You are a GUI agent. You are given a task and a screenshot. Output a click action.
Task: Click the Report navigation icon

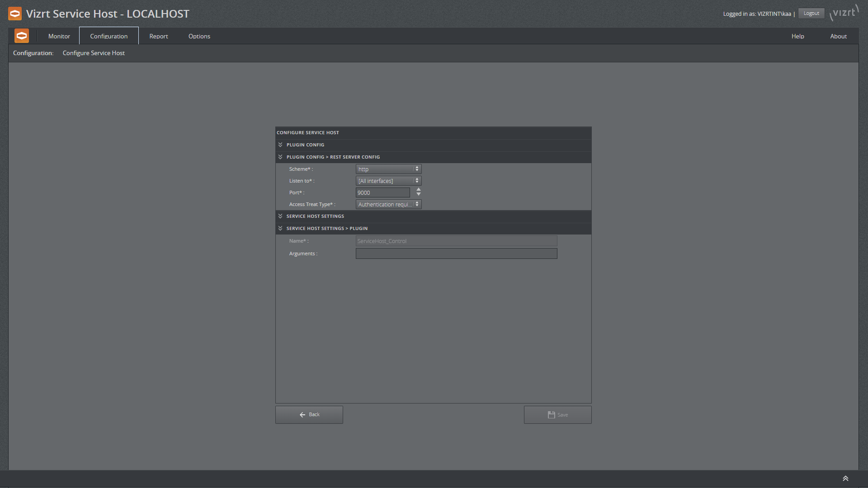[158, 36]
